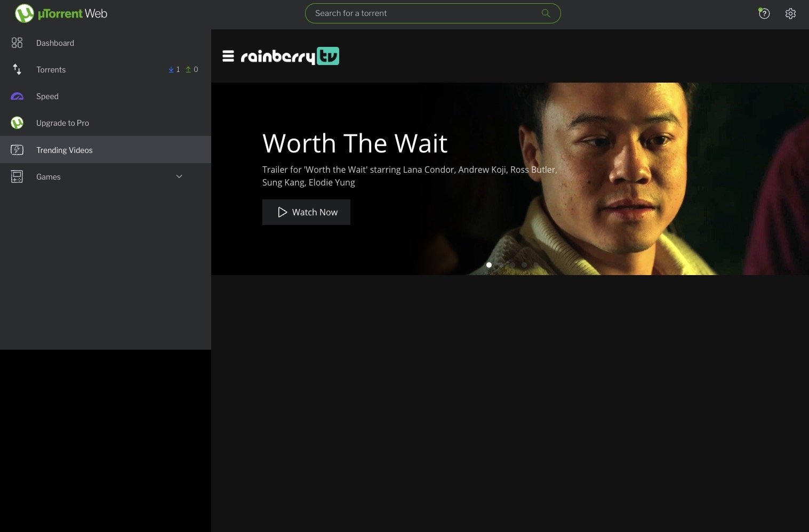Click the Watch Now button
Image resolution: width=809 pixels, height=532 pixels.
(x=306, y=212)
